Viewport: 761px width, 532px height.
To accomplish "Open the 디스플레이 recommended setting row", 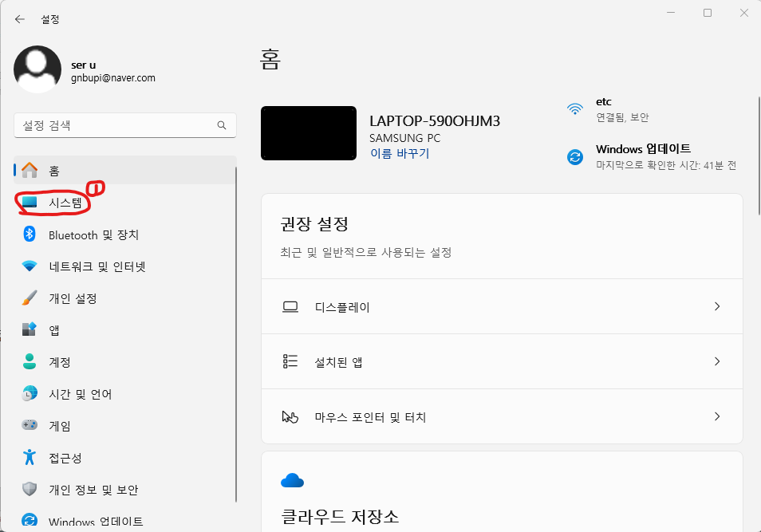I will [x=502, y=306].
